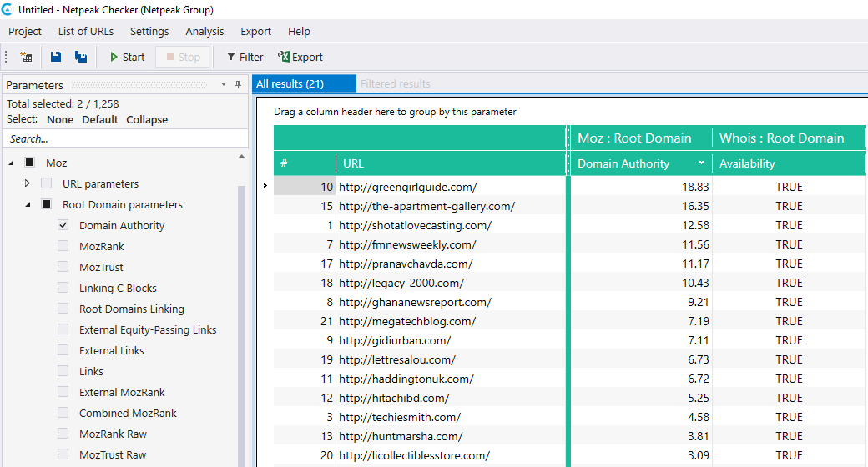
Task: Check the Linking C Blocks checkbox
Action: coord(63,288)
